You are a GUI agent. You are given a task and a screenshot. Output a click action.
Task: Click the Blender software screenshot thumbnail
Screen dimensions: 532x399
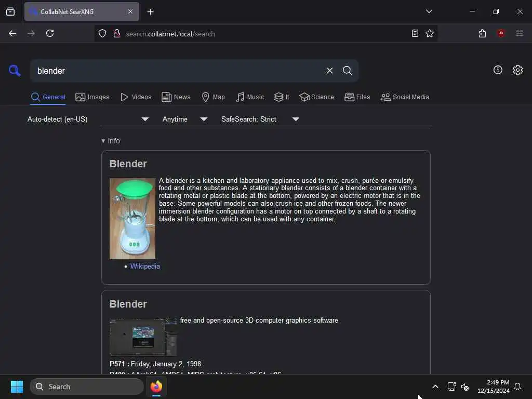click(x=143, y=337)
